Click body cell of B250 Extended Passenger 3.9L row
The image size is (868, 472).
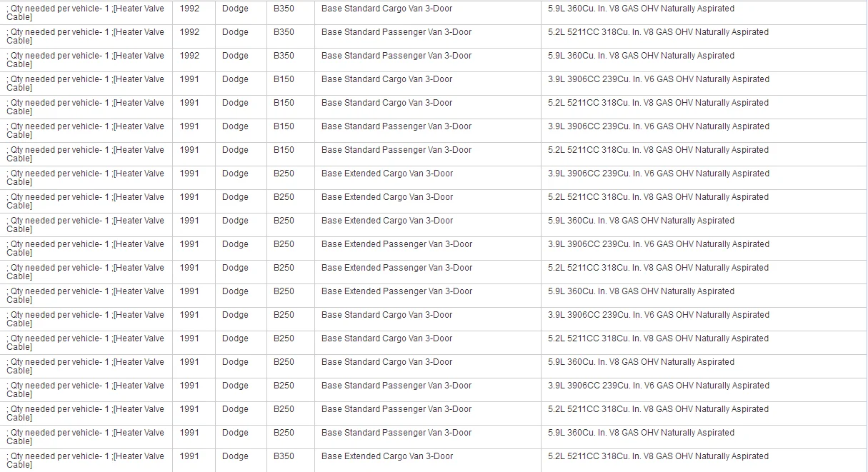click(x=427, y=248)
